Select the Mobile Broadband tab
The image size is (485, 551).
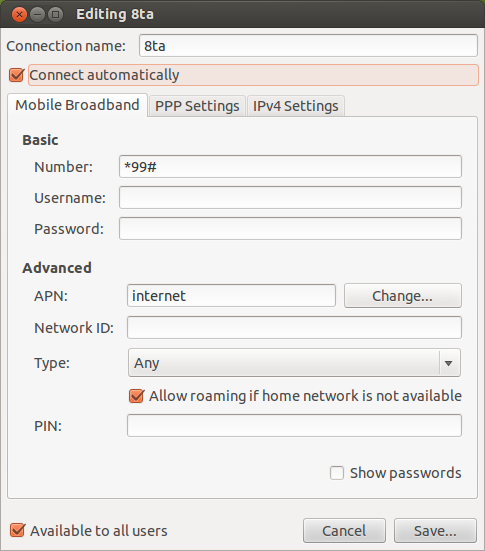(77, 105)
